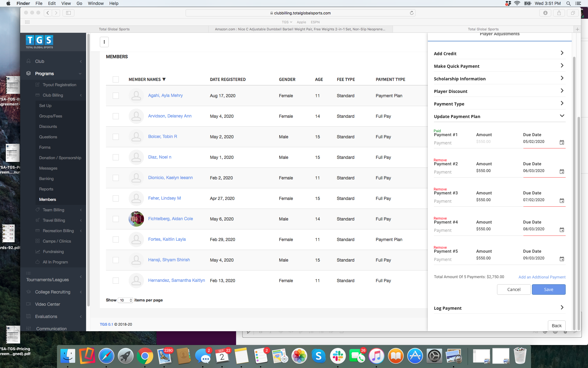Expand the Add Credit section
The width and height of the screenshot is (588, 368).
[499, 53]
